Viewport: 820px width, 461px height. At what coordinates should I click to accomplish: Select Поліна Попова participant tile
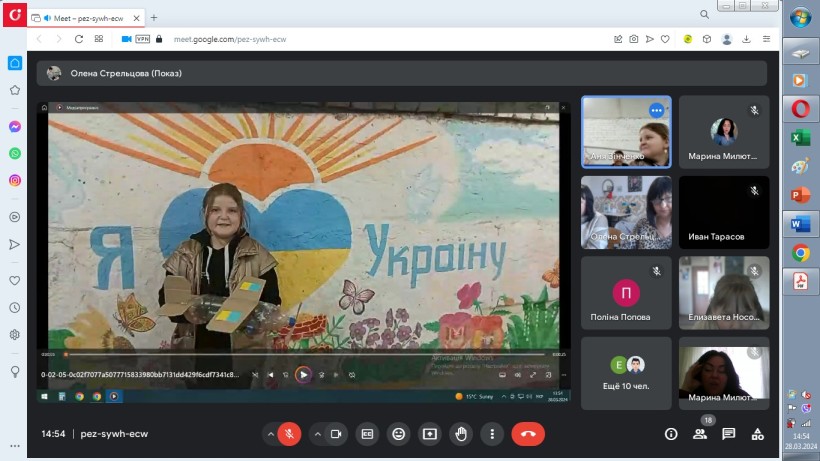click(x=626, y=293)
